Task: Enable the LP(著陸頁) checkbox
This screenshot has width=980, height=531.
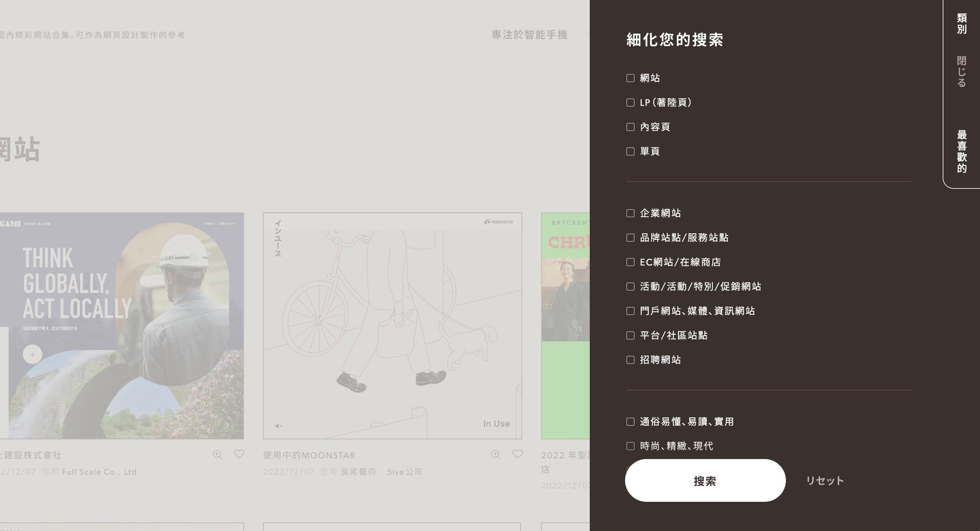Action: (631, 102)
